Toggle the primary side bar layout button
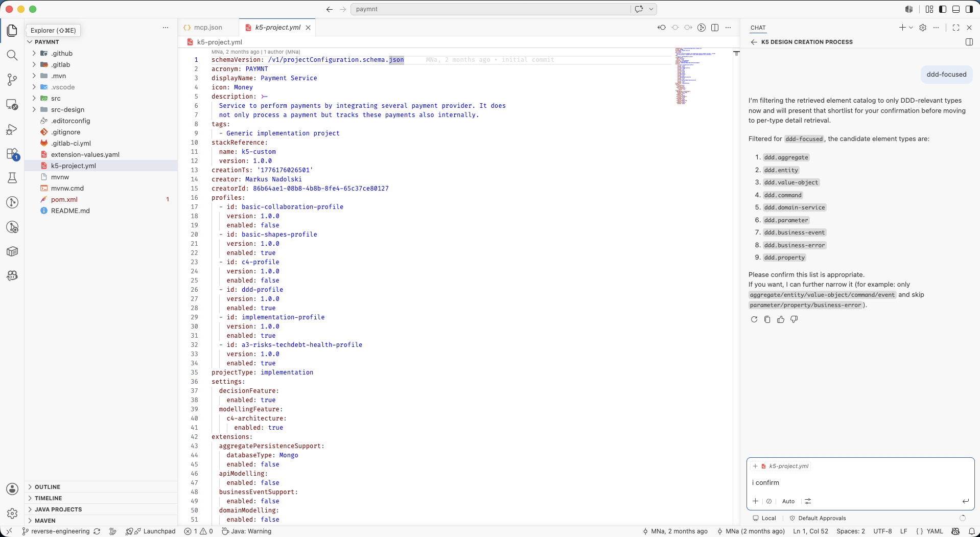 [x=943, y=9]
